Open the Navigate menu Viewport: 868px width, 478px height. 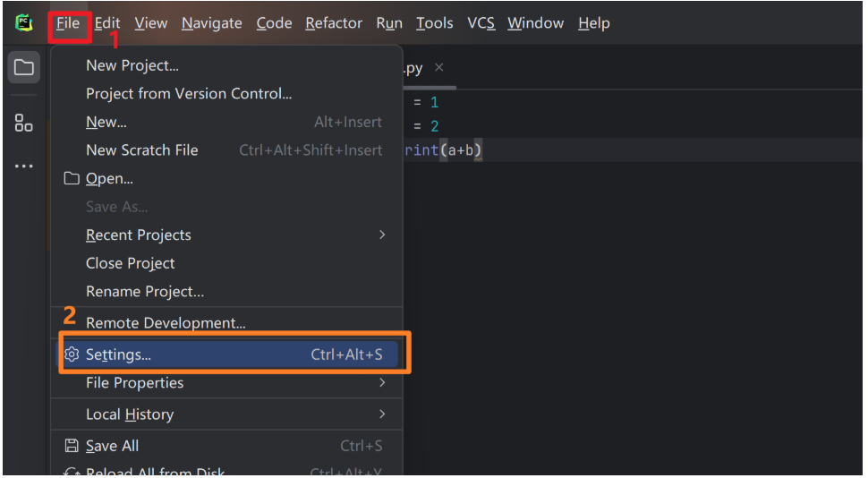pos(211,23)
